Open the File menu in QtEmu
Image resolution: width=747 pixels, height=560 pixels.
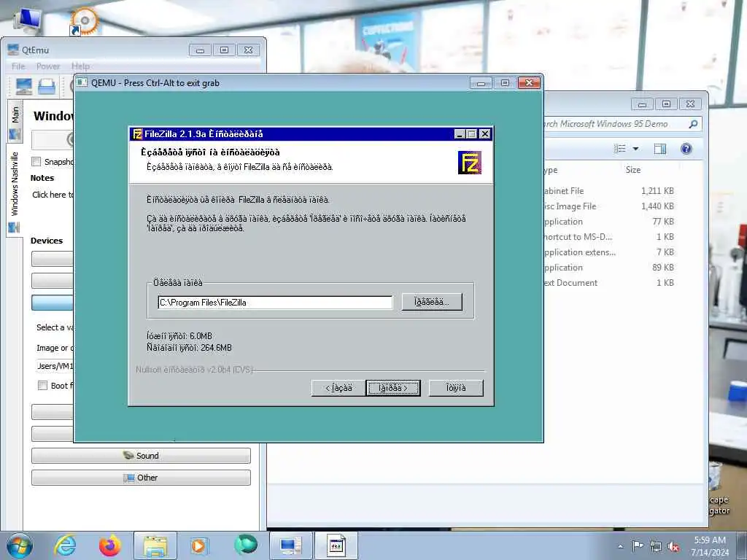click(x=18, y=66)
